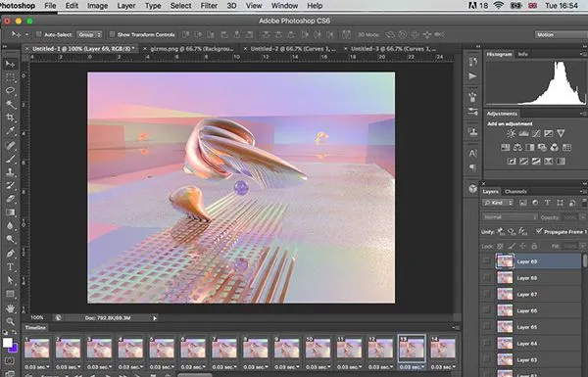588x377 pixels.
Task: Select the Rectangular Marquee tool
Action: coord(10,77)
